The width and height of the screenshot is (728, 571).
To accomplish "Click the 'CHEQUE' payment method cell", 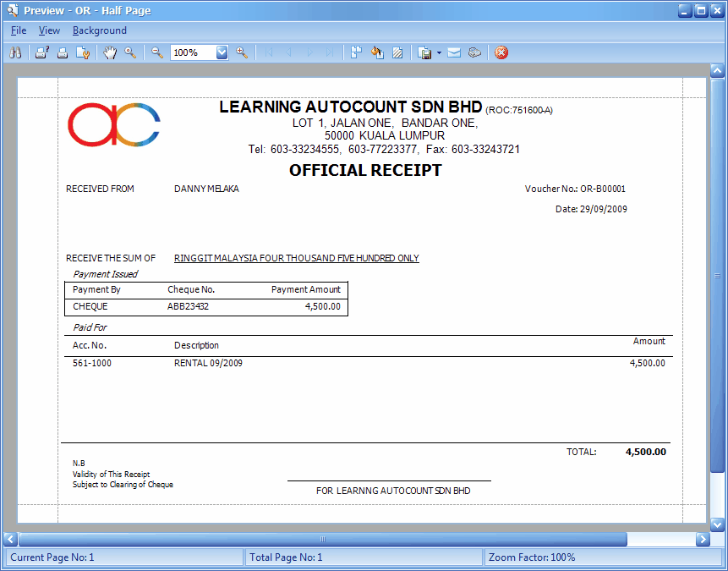I will [90, 306].
